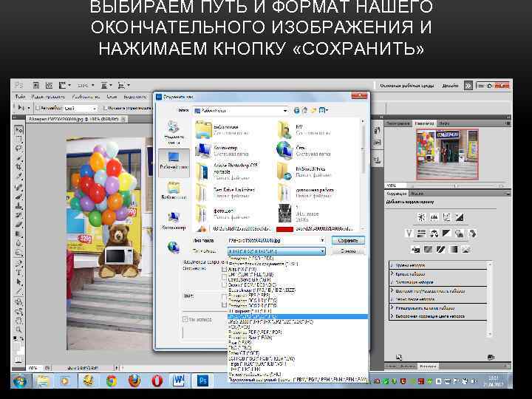Add a Hue/Saturation adjustment

pyautogui.click(x=421, y=233)
